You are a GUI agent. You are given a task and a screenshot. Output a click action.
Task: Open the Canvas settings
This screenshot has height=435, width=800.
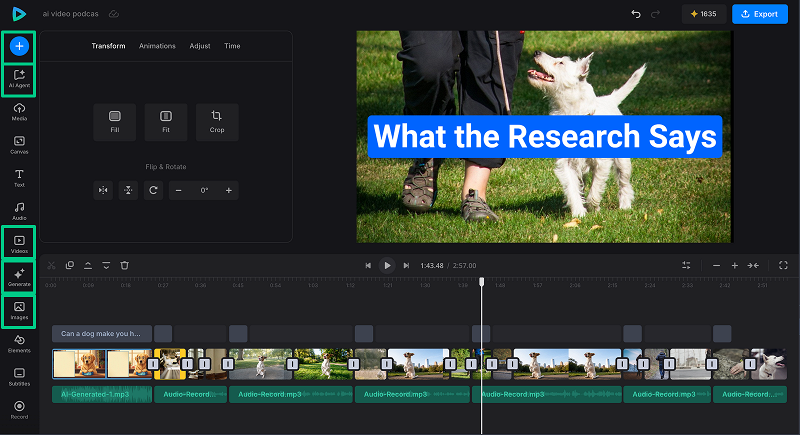tap(19, 145)
